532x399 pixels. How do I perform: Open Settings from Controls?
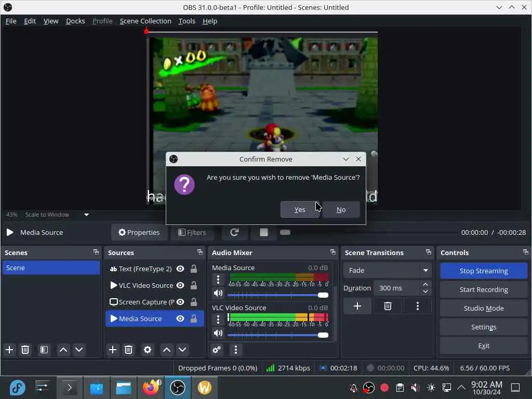click(x=484, y=327)
